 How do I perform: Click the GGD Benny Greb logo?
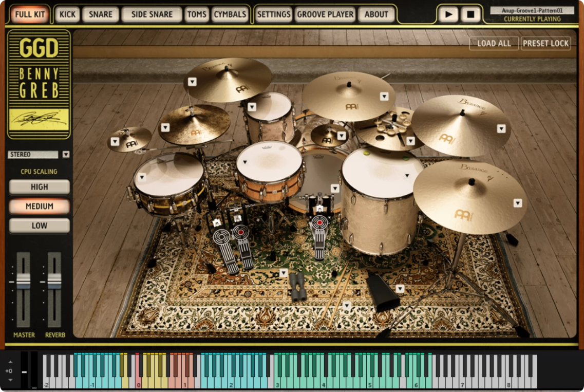click(x=39, y=84)
